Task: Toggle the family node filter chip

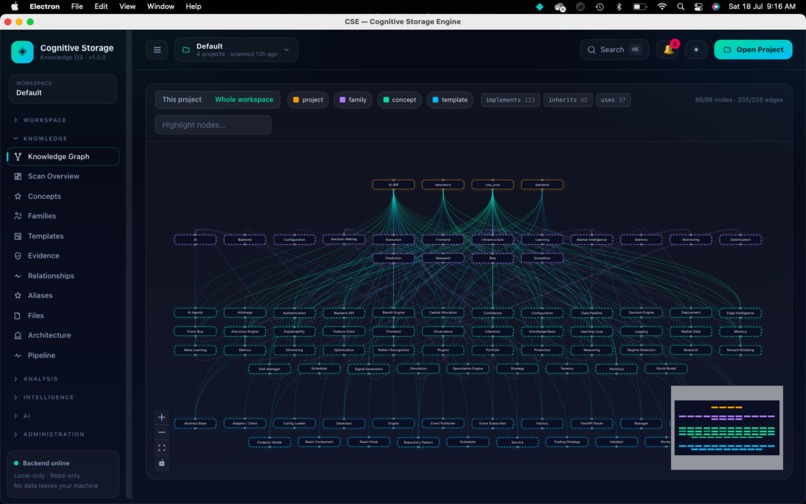Action: 353,100
